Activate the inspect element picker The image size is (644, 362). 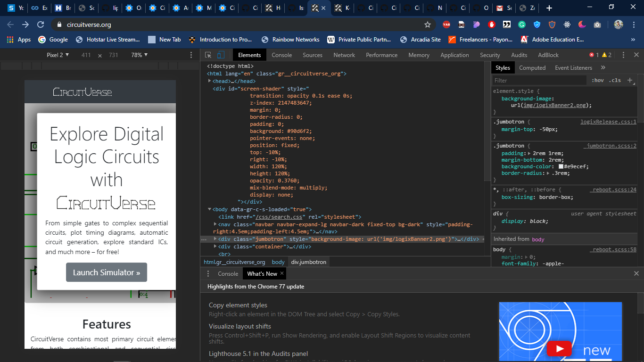point(208,55)
